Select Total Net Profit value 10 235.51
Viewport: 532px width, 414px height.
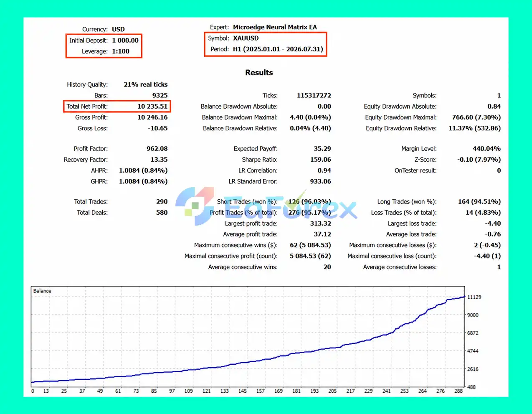pos(152,107)
